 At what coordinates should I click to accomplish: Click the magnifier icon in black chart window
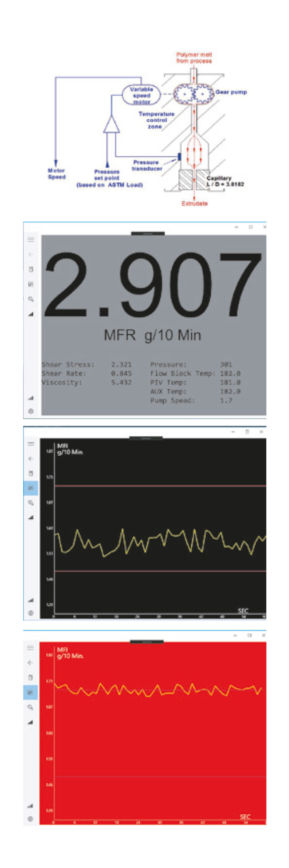pyautogui.click(x=31, y=503)
